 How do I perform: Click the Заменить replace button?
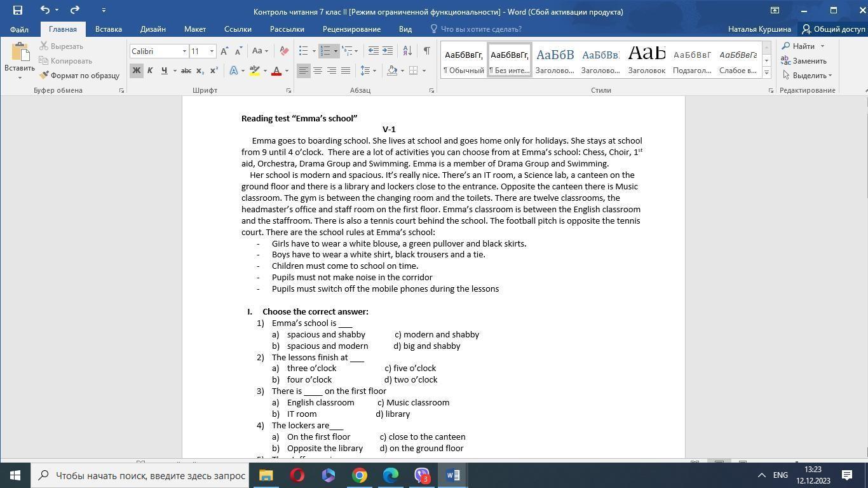point(804,60)
